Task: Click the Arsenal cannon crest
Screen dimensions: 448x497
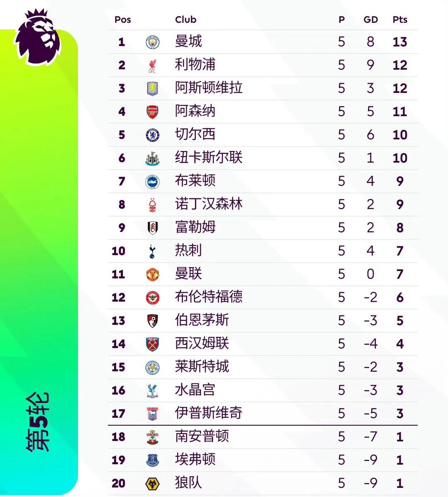Action: (152, 112)
